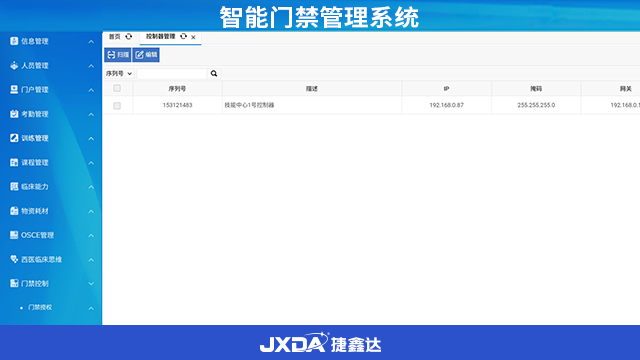Expand the 课程管理 menu chevron

tap(91, 163)
